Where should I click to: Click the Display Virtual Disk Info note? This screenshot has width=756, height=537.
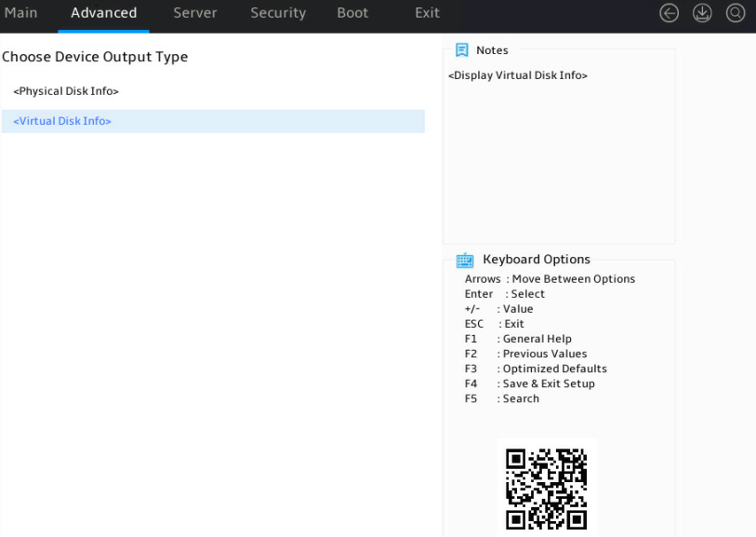(x=518, y=75)
